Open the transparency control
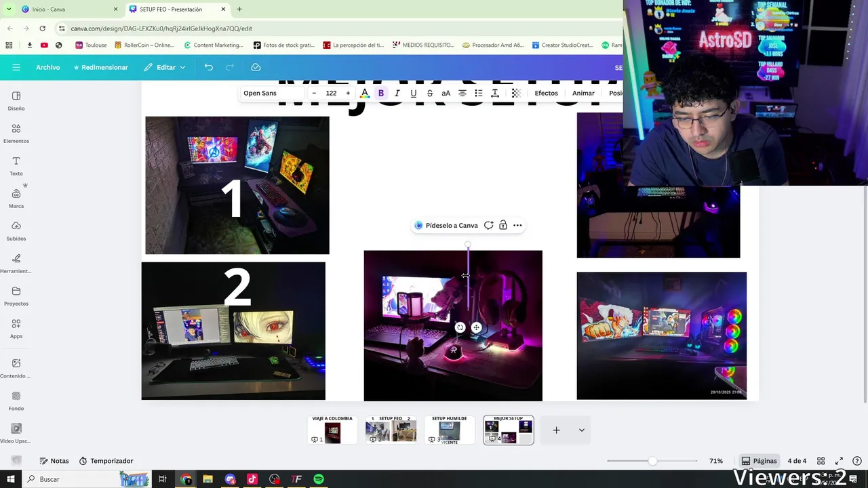This screenshot has height=488, width=868. (516, 93)
